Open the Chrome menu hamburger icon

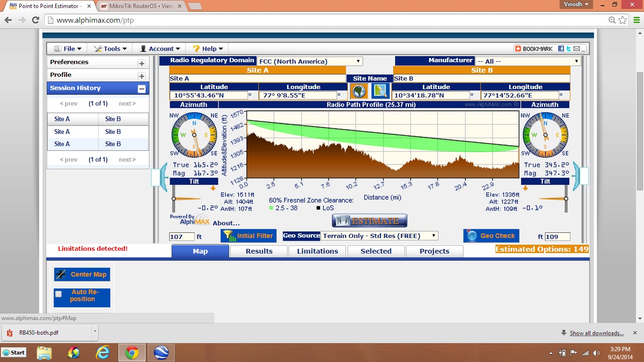click(636, 20)
